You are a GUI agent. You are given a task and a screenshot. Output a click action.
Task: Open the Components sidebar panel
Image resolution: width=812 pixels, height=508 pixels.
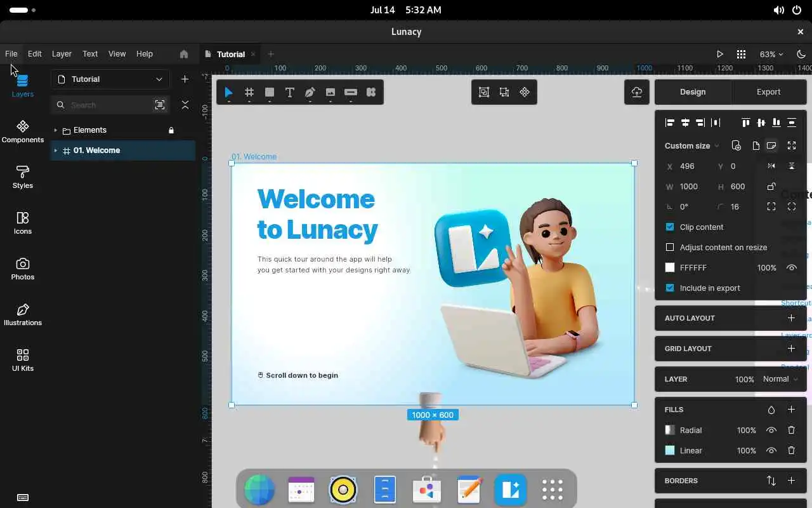[x=22, y=131]
